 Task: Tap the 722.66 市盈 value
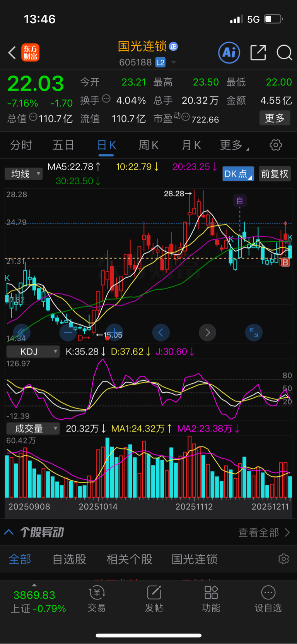[205, 120]
